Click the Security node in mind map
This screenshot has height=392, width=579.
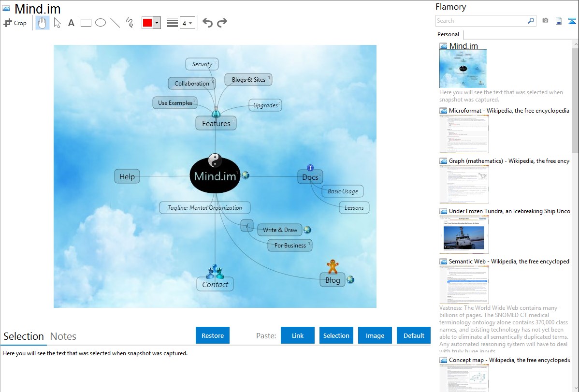pyautogui.click(x=202, y=64)
